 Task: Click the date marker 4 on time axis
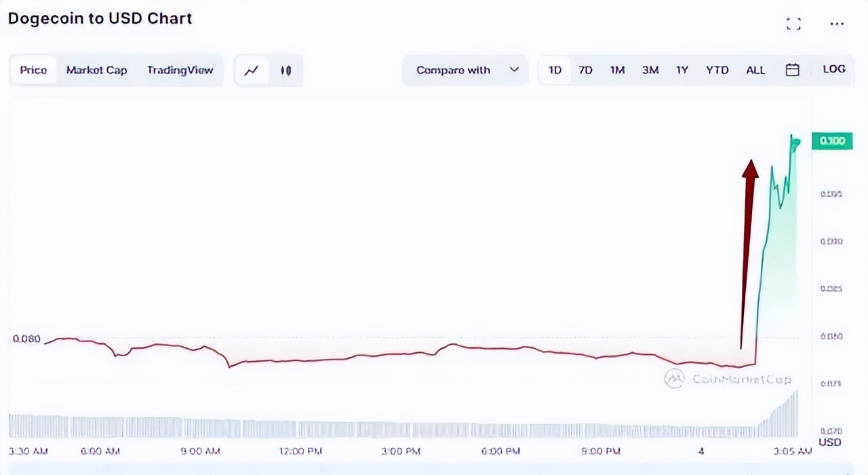coord(701,451)
